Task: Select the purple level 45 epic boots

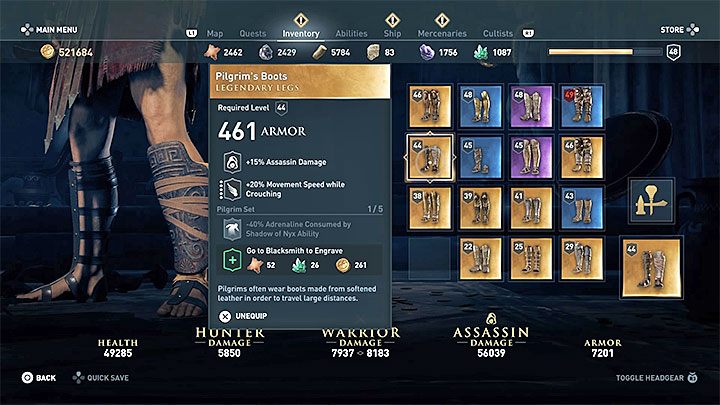Action: (531, 157)
